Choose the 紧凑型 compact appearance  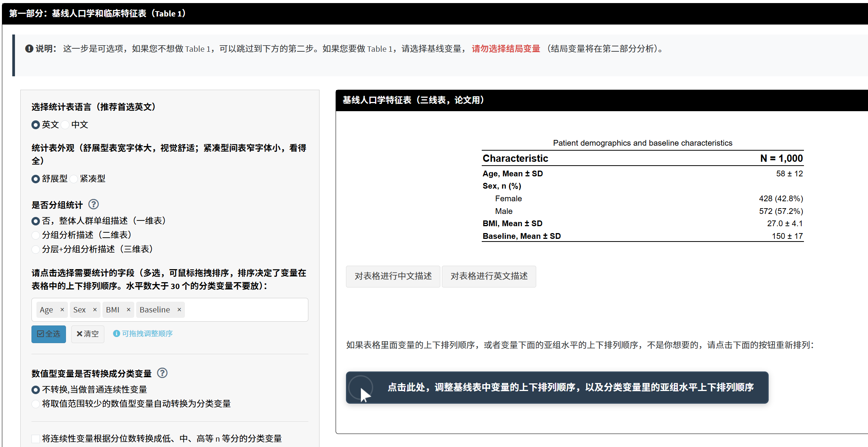coord(74,179)
